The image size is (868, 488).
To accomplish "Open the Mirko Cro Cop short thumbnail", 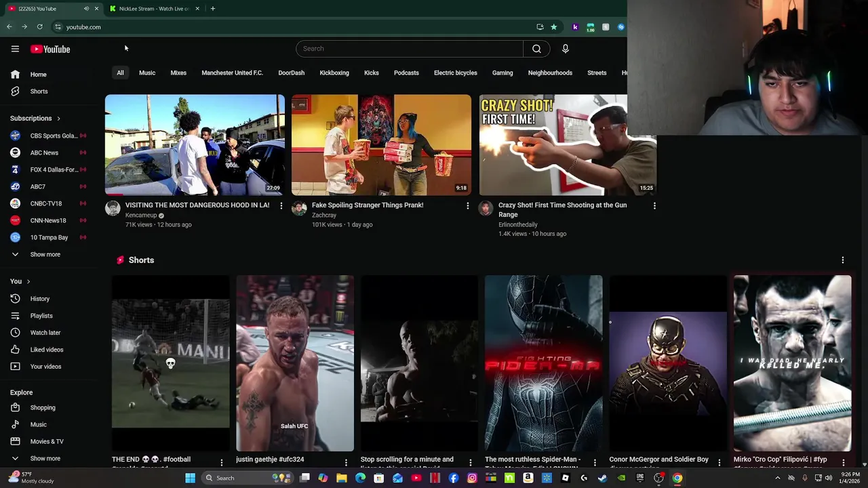I will [x=792, y=363].
